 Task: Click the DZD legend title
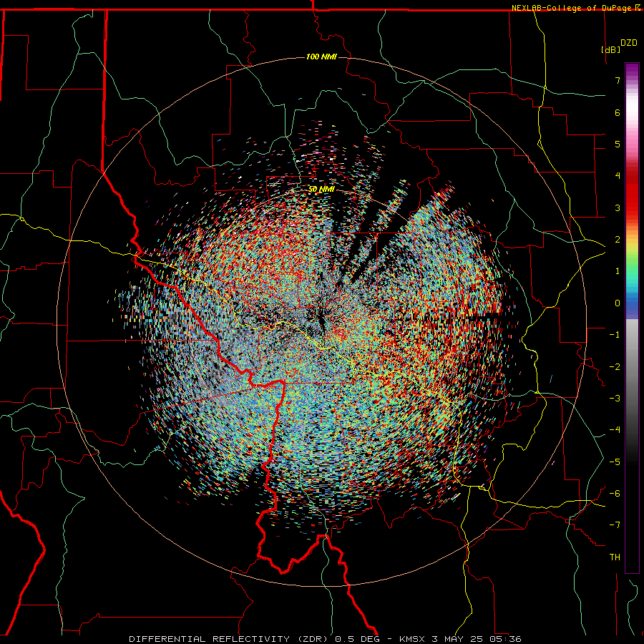(628, 43)
